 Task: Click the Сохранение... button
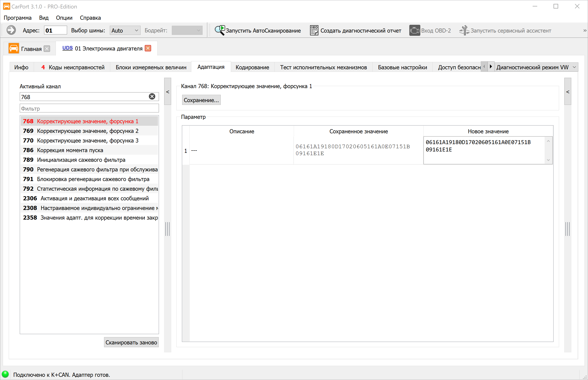201,100
